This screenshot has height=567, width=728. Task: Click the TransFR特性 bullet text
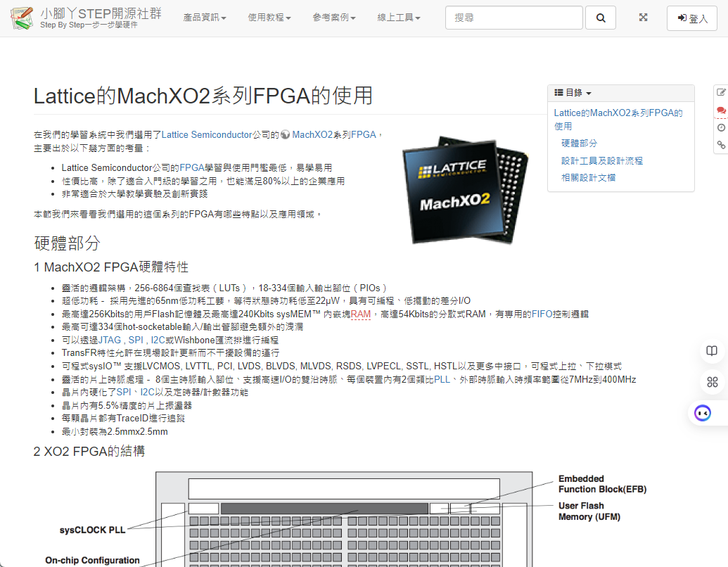point(170,353)
